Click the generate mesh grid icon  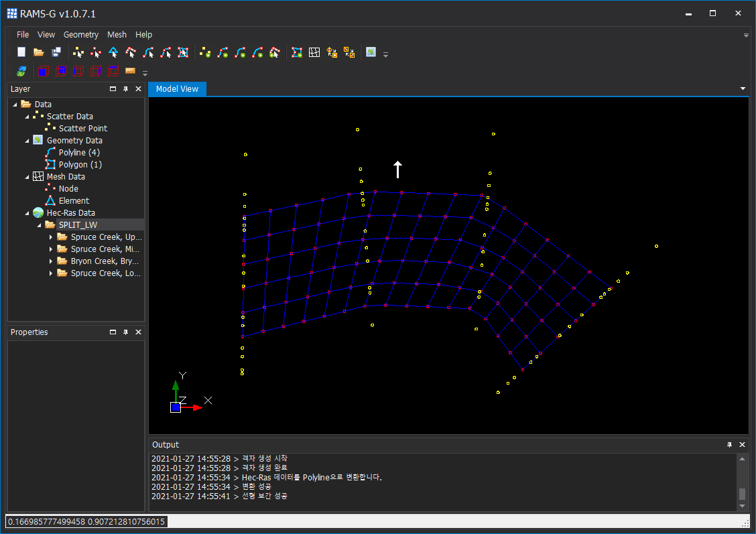point(314,52)
